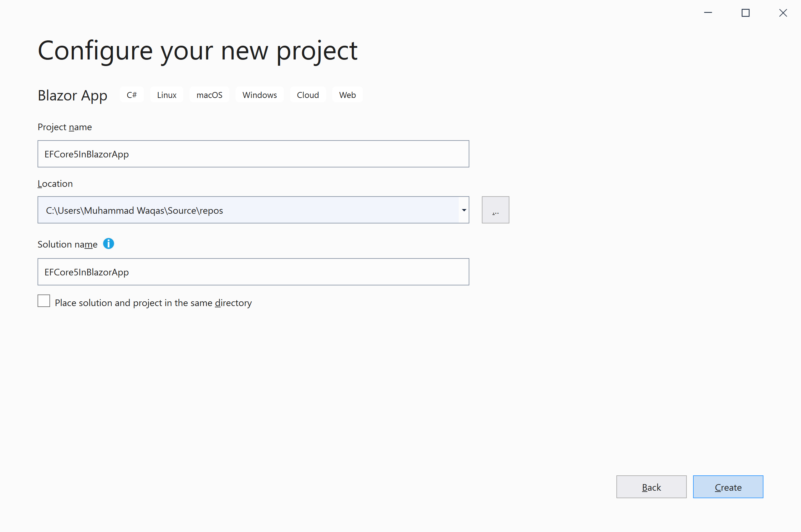Focus the Solution name input field
This screenshot has height=532, width=801.
[x=253, y=272]
